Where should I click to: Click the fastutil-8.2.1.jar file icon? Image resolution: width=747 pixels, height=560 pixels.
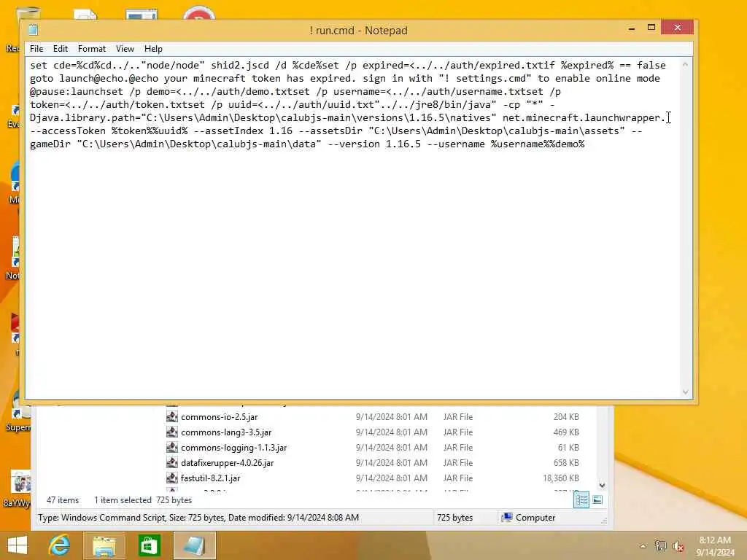[x=172, y=478]
